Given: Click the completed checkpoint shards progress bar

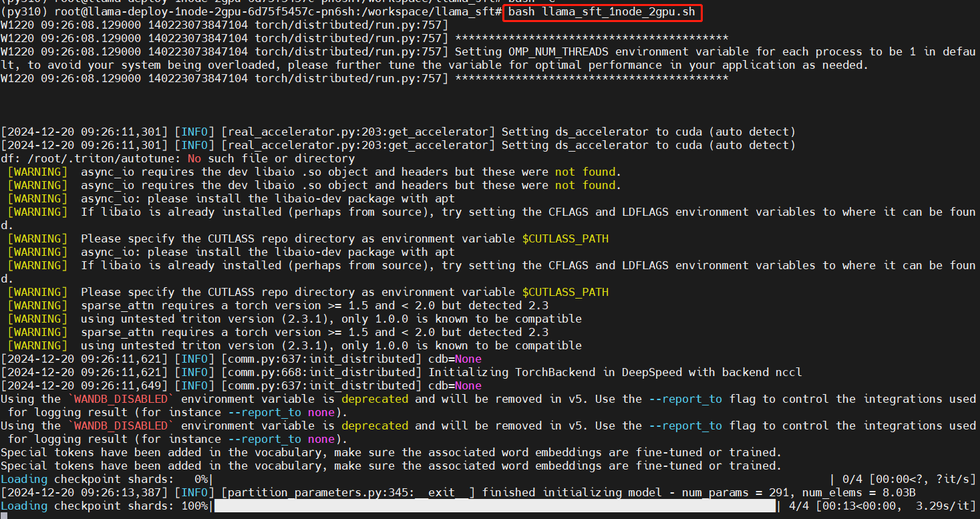Looking at the screenshot, I should point(494,506).
